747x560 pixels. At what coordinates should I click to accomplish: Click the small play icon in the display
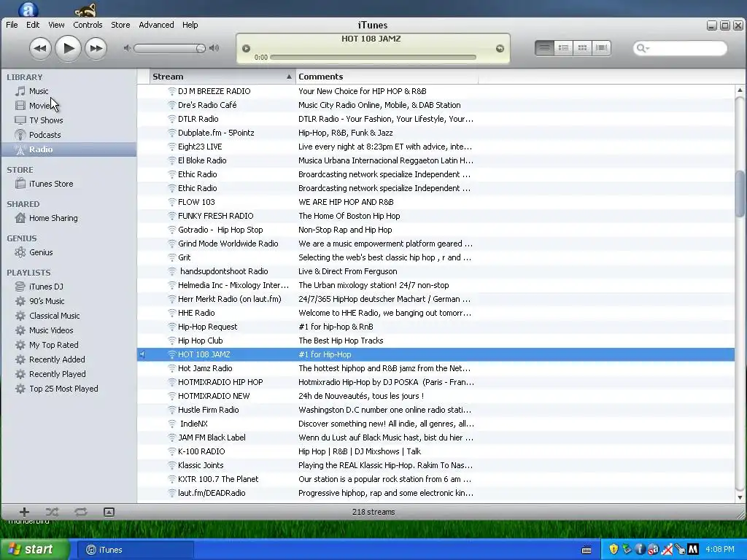click(246, 48)
